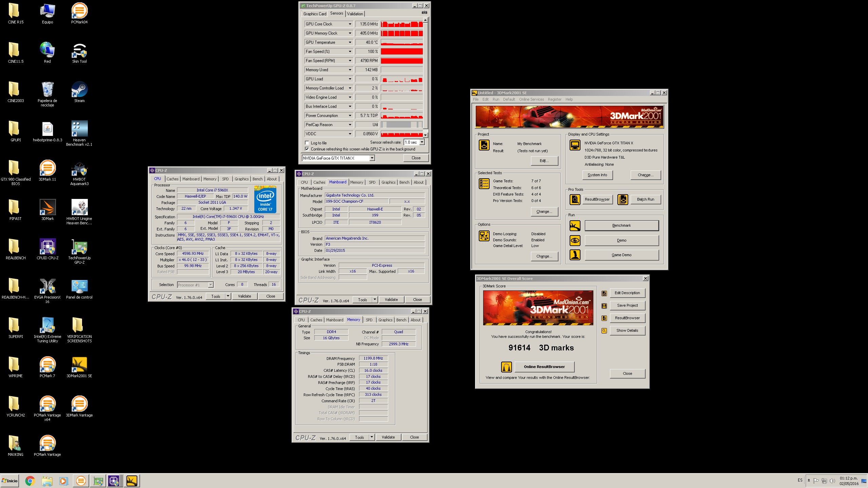Click the Save Project disk icon
This screenshot has width=868, height=488.
point(604,306)
